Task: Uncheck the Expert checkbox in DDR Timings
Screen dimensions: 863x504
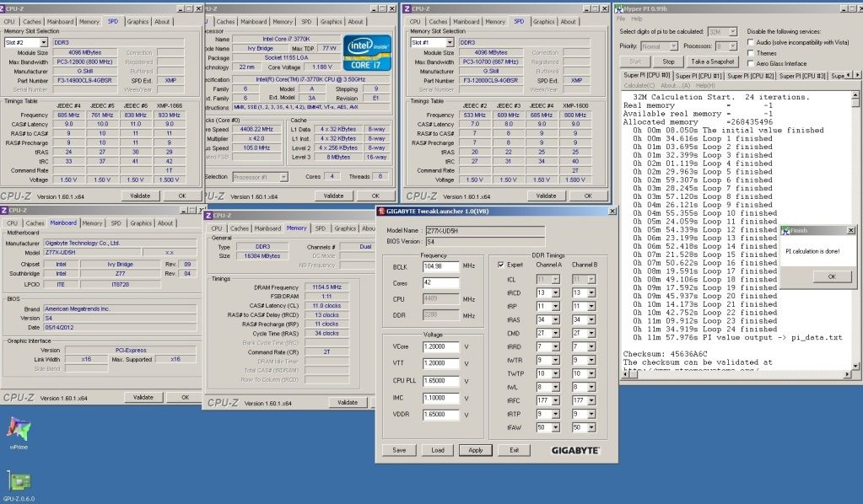Action: click(x=501, y=264)
